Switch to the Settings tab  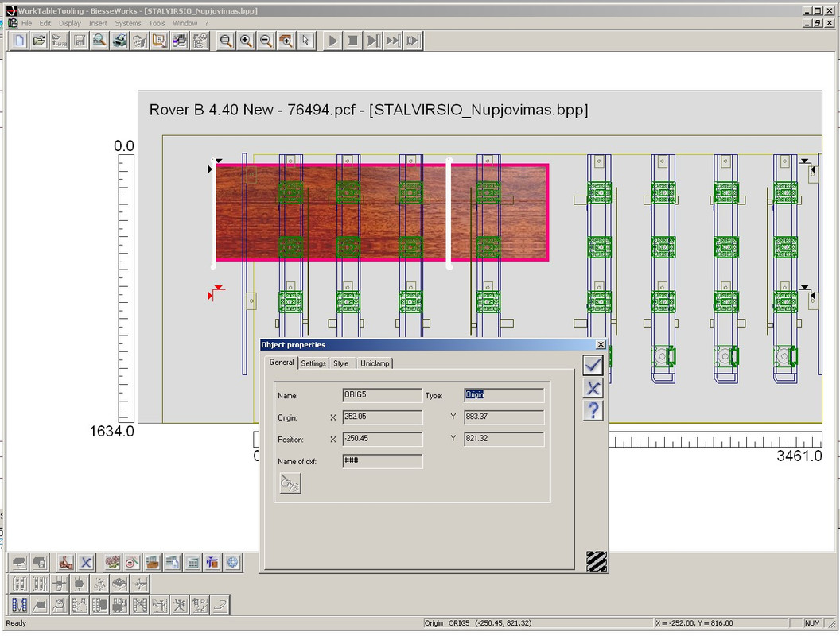(x=313, y=363)
